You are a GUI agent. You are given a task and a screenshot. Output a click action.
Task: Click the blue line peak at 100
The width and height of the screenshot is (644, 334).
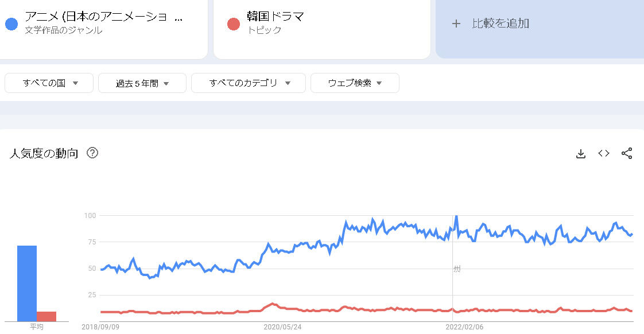456,217
